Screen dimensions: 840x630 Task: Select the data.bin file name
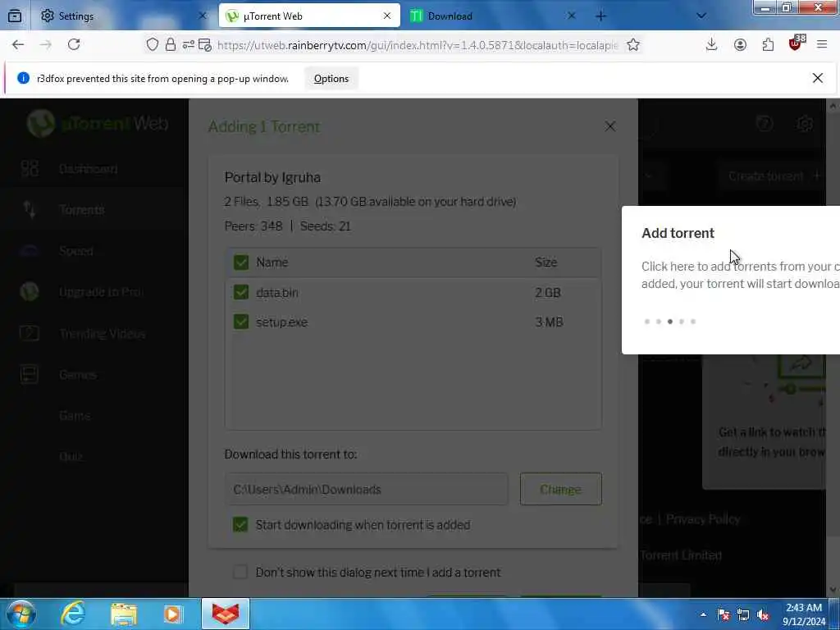(x=277, y=293)
